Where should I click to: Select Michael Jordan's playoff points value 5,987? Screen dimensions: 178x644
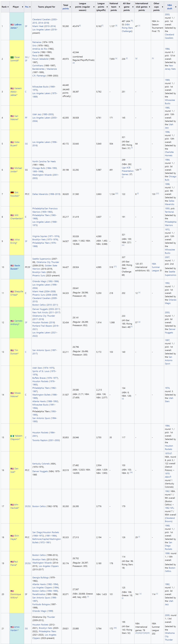[x=99, y=170]
